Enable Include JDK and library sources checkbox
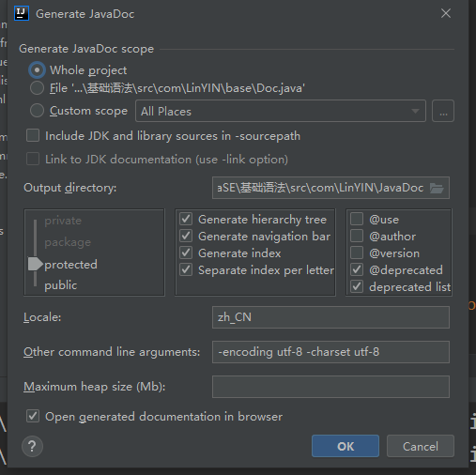This screenshot has height=475, width=476. tap(33, 136)
